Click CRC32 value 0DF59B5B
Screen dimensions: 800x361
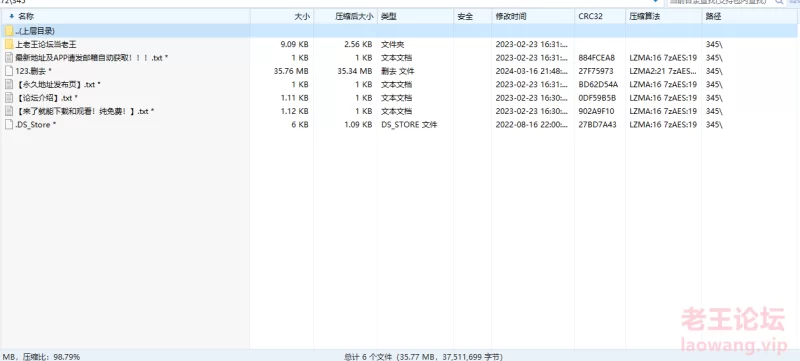pos(597,97)
